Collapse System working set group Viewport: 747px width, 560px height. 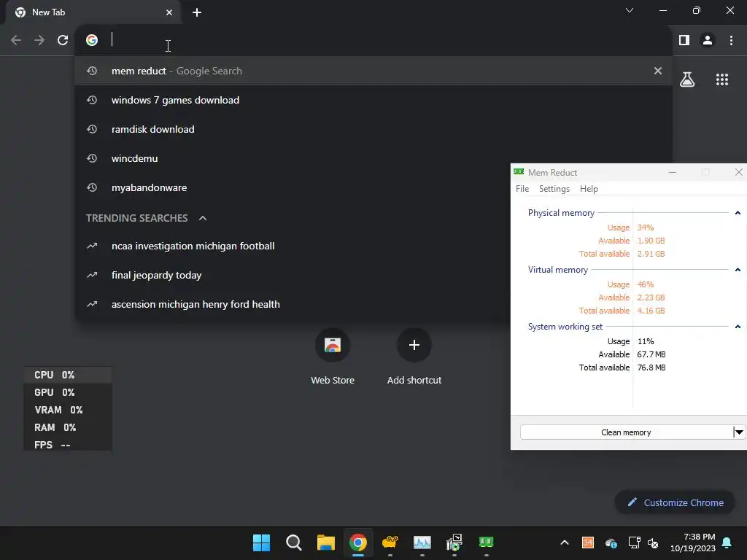738,327
